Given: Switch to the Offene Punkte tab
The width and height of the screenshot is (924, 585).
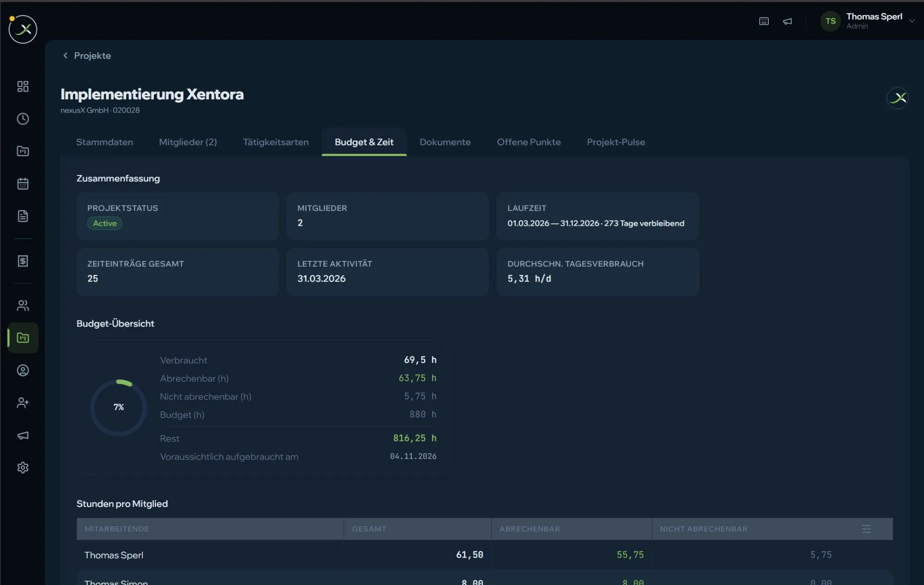Looking at the screenshot, I should (529, 142).
